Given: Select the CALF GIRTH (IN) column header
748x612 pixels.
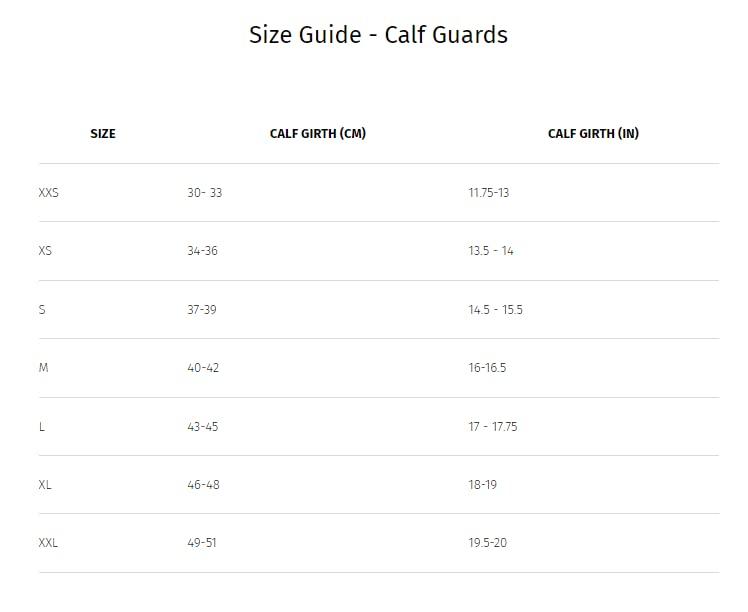Looking at the screenshot, I should 593,134.
